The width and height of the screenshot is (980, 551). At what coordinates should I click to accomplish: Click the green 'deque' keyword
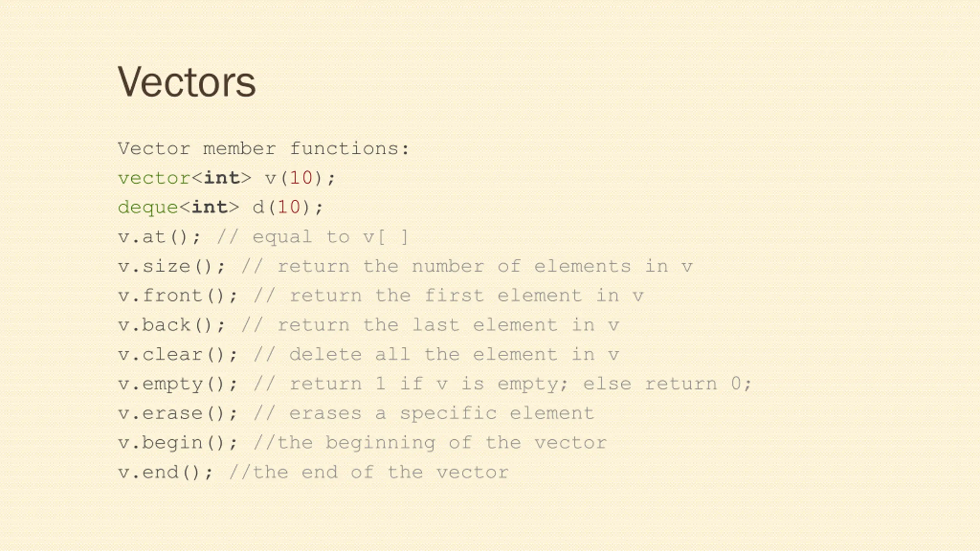click(x=148, y=208)
